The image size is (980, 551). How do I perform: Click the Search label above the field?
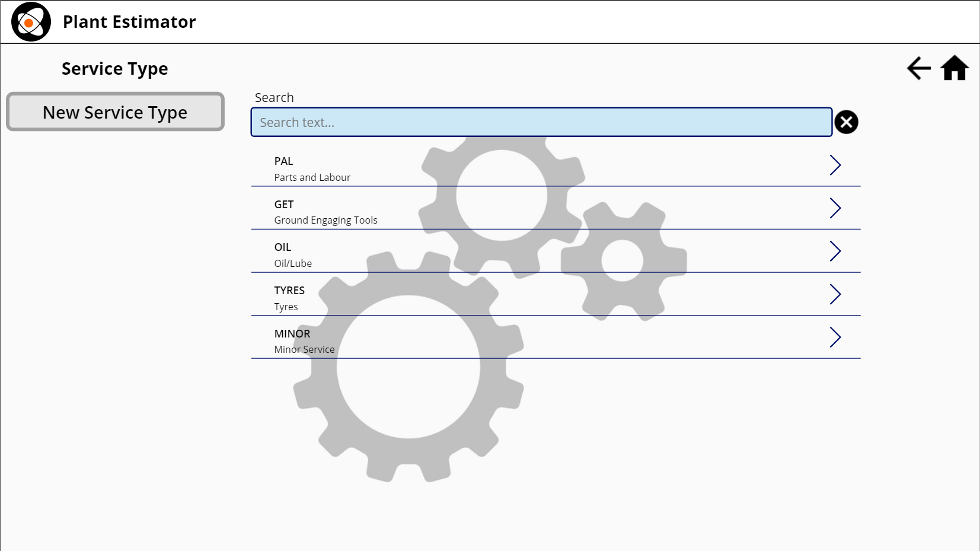pyautogui.click(x=274, y=97)
